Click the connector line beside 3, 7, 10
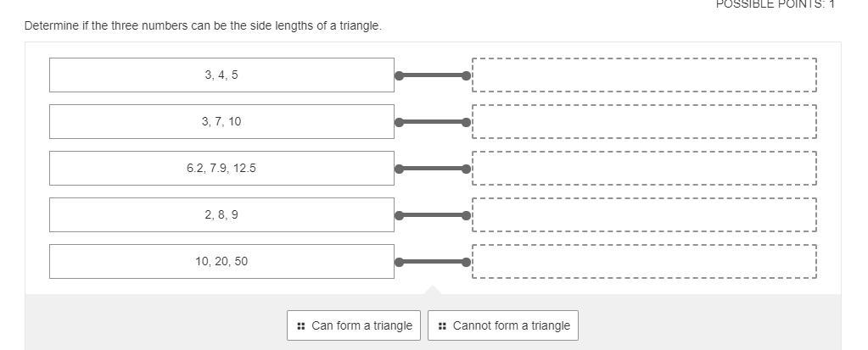Screen dimensions: 868x350 click(x=433, y=122)
